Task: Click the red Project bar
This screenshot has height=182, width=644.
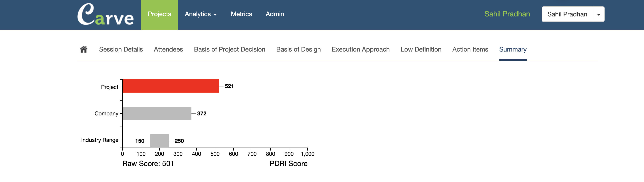Action: tap(171, 86)
